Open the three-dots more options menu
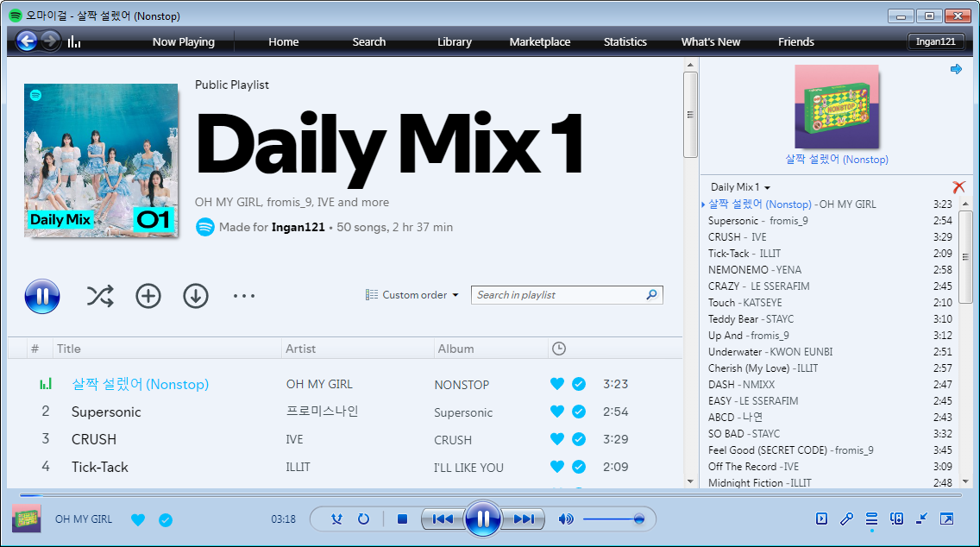This screenshot has height=547, width=980. (244, 296)
